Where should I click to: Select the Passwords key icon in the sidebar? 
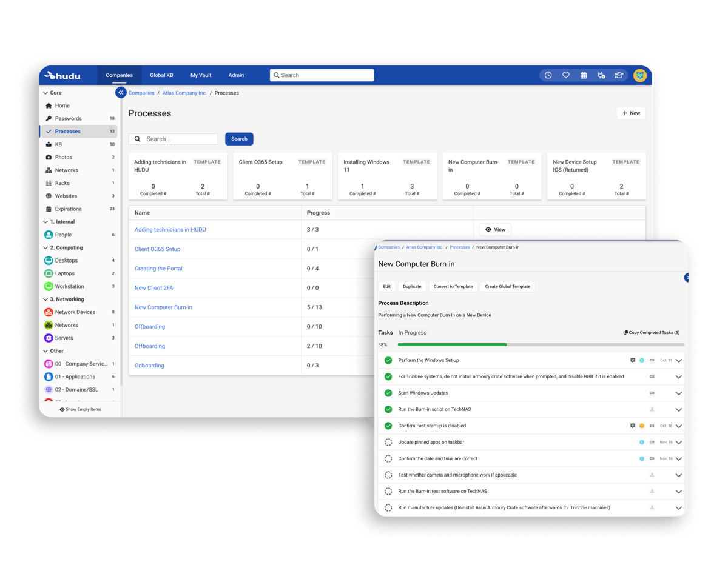pyautogui.click(x=48, y=118)
